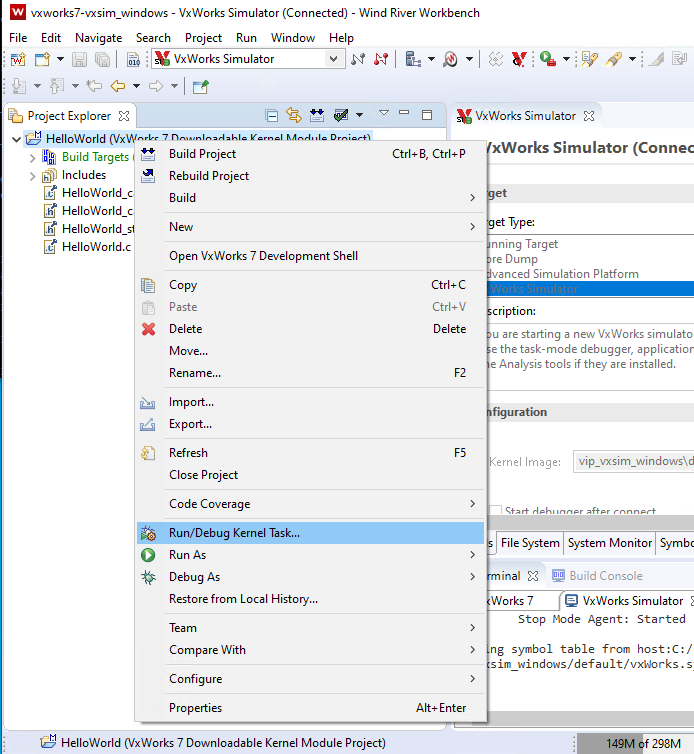Click the Run As green play icon
The width and height of the screenshot is (694, 754).
coord(149,555)
